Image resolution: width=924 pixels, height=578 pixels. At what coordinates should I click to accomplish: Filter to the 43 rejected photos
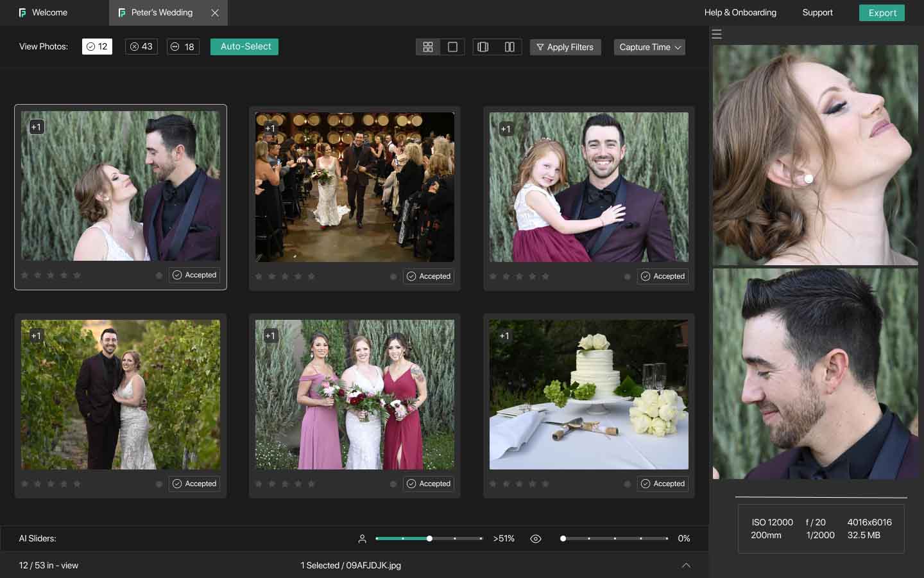(x=141, y=46)
